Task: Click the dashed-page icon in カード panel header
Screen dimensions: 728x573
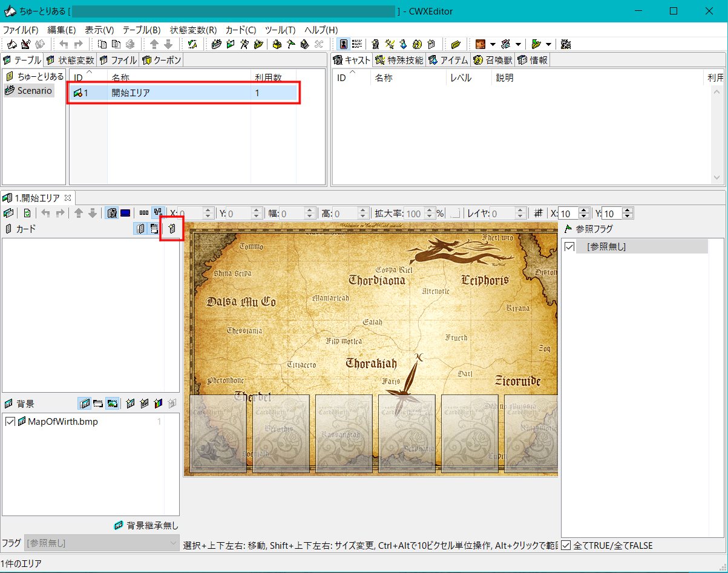Action: (154, 229)
